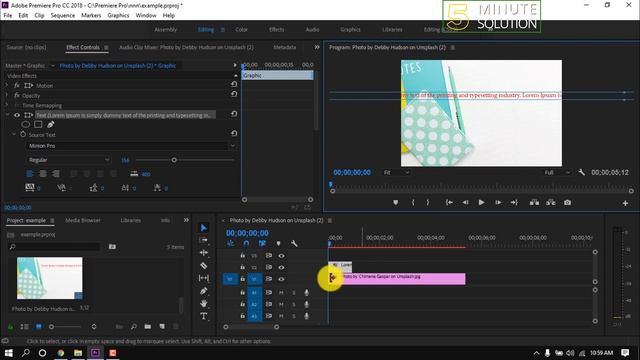
Task: Step forward one frame
Action: [x=498, y=202]
